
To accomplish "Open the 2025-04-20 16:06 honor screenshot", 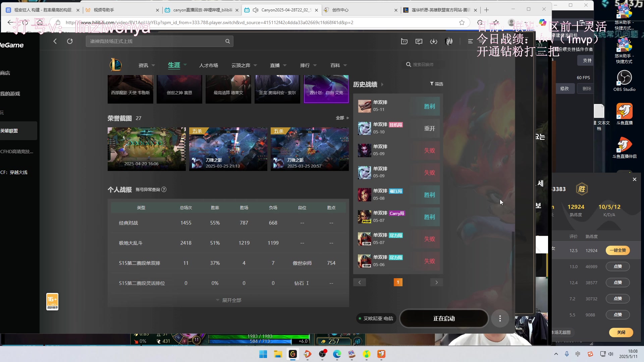I will click(147, 149).
